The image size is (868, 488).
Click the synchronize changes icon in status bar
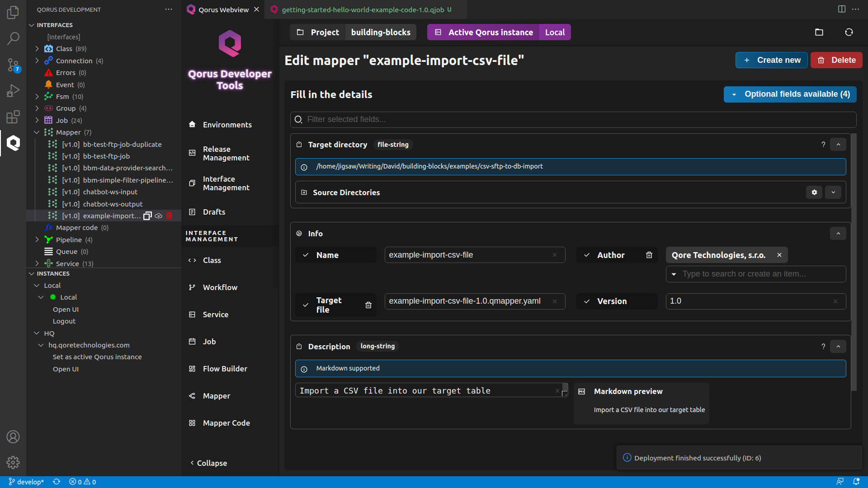(57, 482)
